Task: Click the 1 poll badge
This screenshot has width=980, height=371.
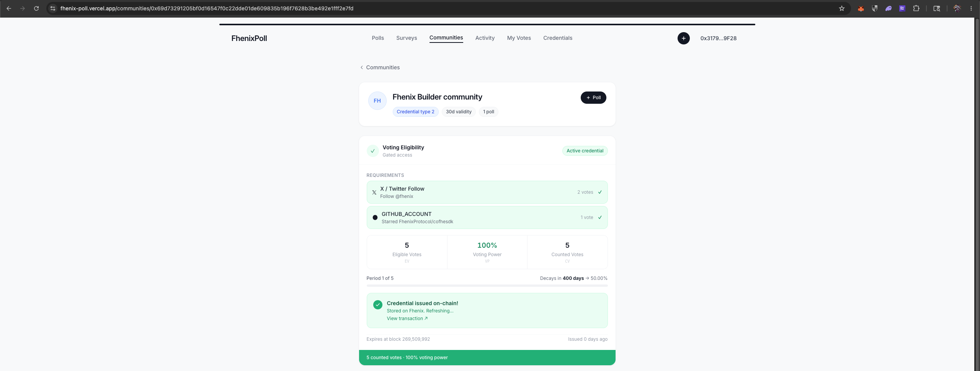Action: pyautogui.click(x=488, y=112)
